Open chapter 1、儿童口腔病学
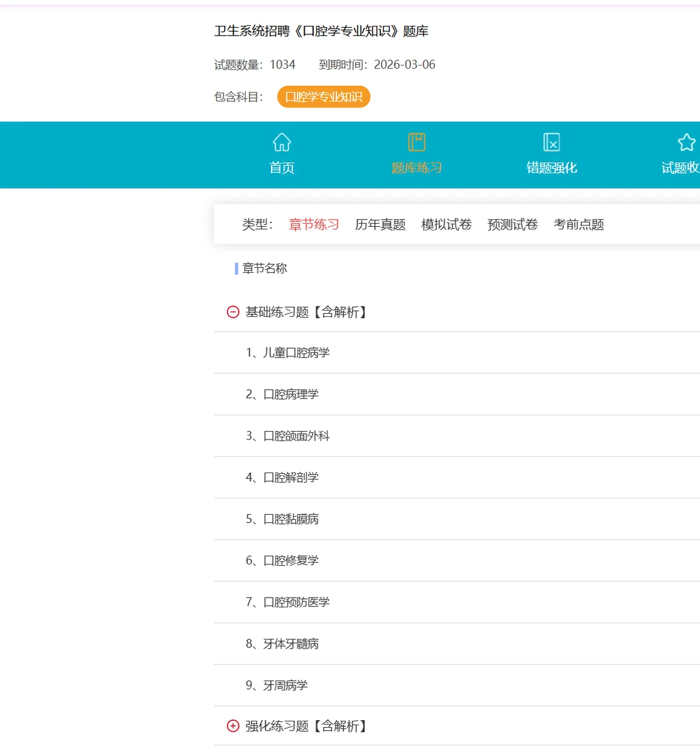 pyautogui.click(x=286, y=353)
